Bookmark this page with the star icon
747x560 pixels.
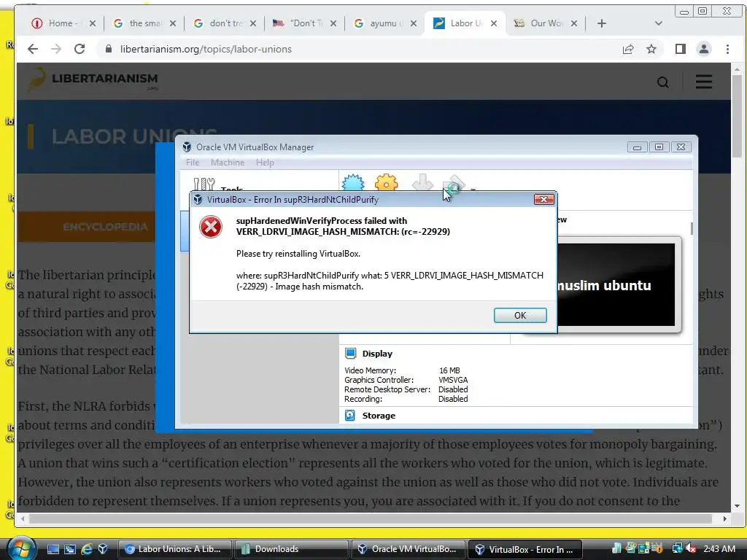(x=651, y=49)
